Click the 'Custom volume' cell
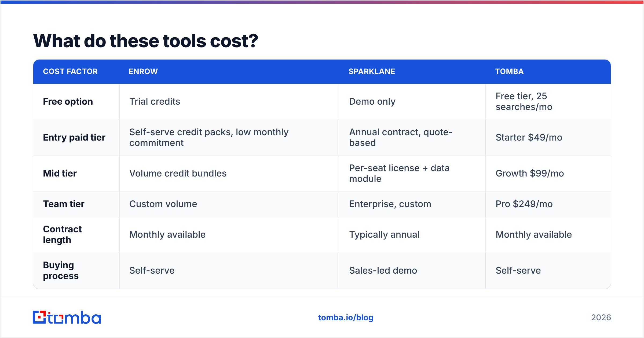The height and width of the screenshot is (338, 644). (x=163, y=204)
